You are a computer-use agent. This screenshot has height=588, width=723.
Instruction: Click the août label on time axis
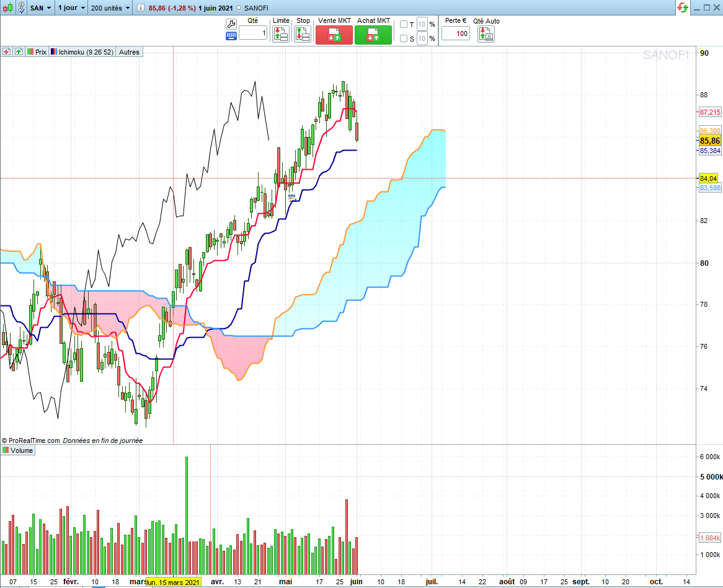click(x=507, y=582)
